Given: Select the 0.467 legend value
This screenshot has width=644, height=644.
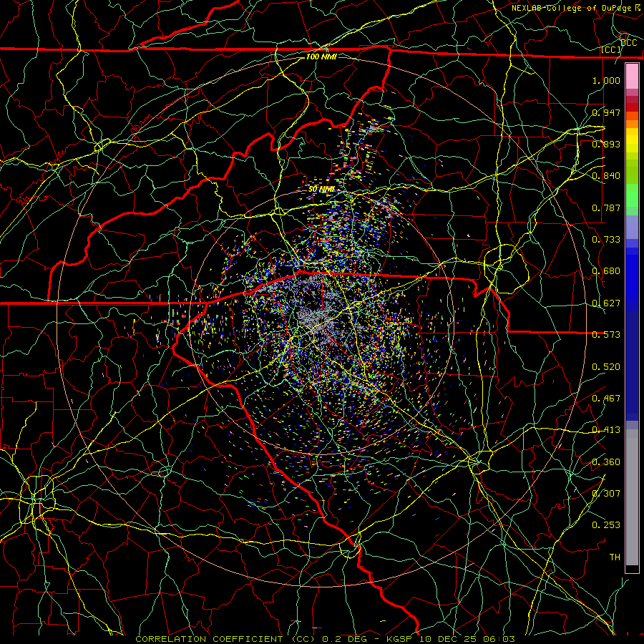Looking at the screenshot, I should pos(606,399).
